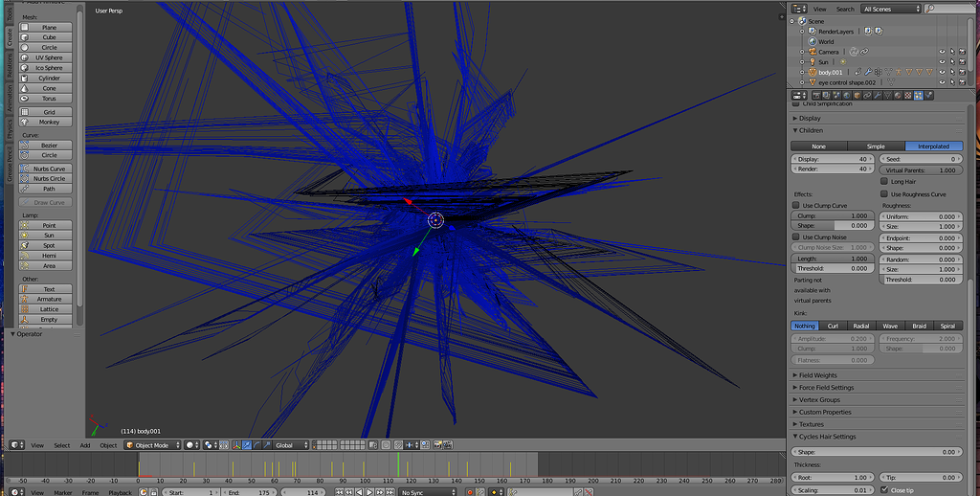Expand the Vertex Groups panel
The height and width of the screenshot is (496, 980).
pyautogui.click(x=819, y=399)
